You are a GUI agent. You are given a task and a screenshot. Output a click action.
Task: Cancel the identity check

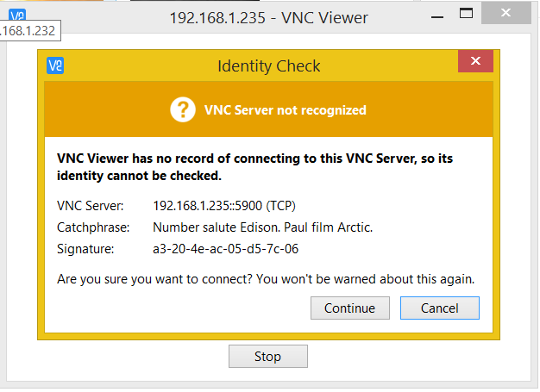click(x=439, y=308)
